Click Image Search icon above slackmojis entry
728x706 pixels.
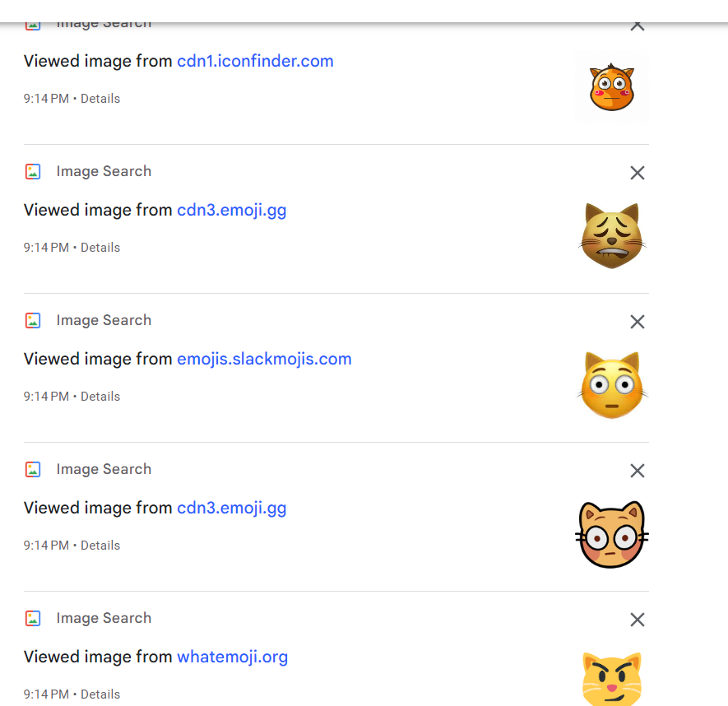(x=33, y=320)
